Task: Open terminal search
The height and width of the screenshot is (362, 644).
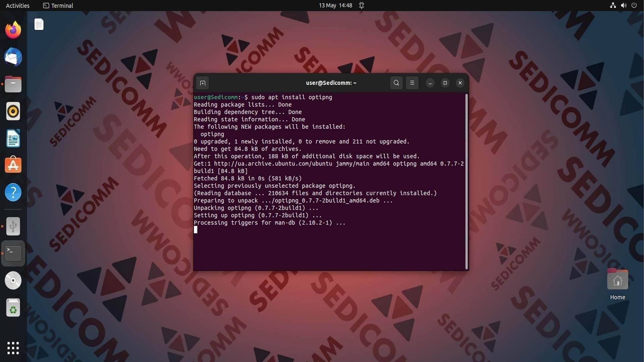Action: (x=396, y=83)
